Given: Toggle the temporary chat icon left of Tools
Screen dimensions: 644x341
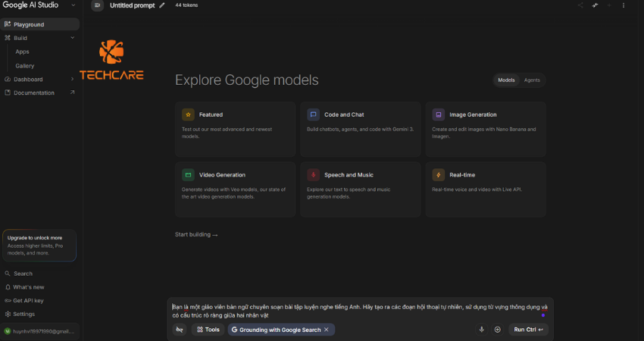Looking at the screenshot, I should [180, 330].
